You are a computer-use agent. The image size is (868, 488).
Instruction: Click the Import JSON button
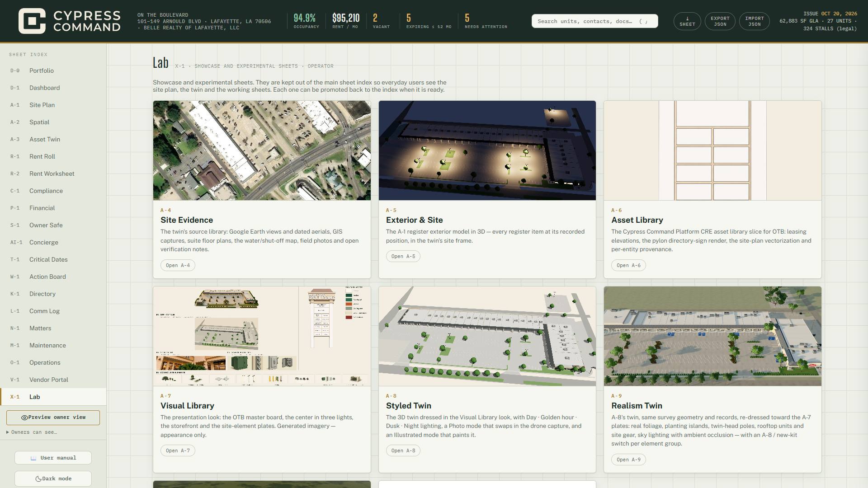click(755, 21)
